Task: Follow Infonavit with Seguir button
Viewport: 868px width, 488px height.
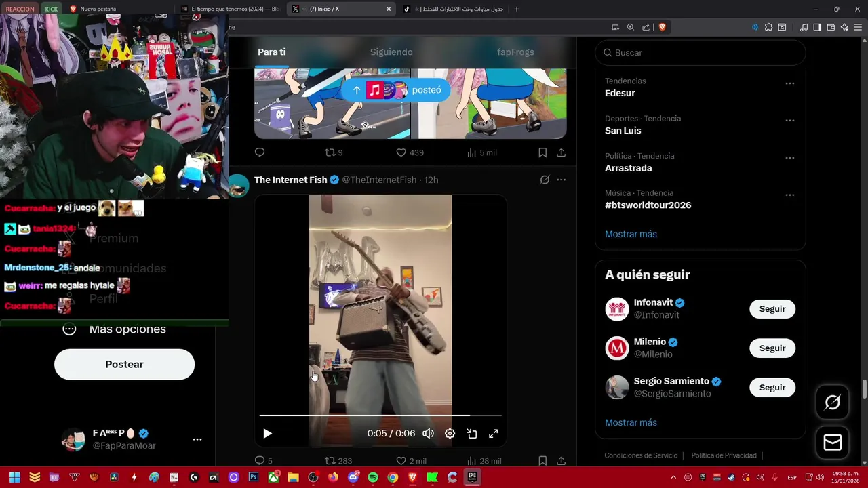Action: pyautogui.click(x=772, y=309)
